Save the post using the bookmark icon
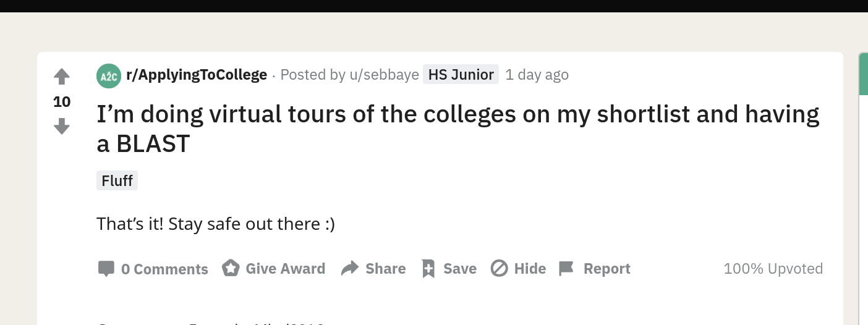 tap(428, 269)
